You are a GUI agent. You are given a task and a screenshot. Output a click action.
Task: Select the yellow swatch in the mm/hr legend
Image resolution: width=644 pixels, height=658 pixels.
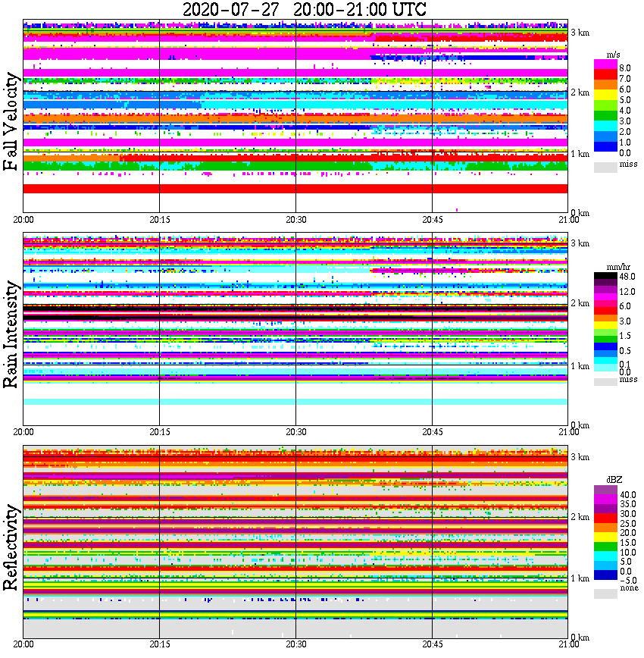[606, 325]
